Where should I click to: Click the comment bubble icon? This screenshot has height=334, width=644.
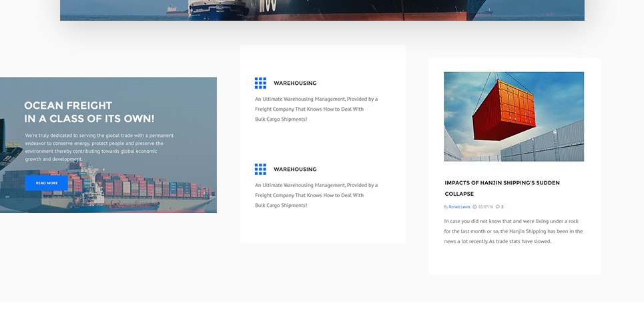pos(498,207)
